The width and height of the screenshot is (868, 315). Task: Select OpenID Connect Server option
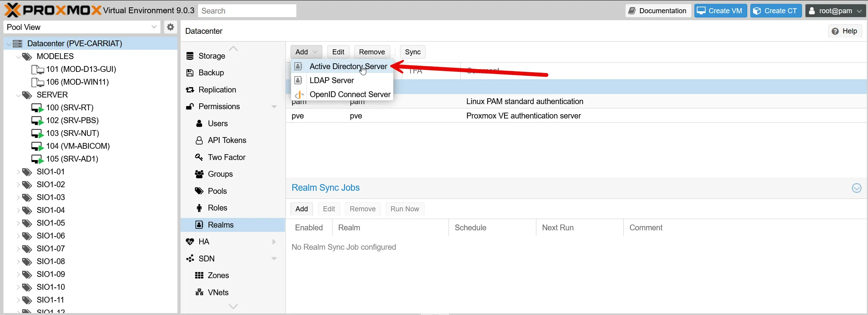[x=350, y=94]
